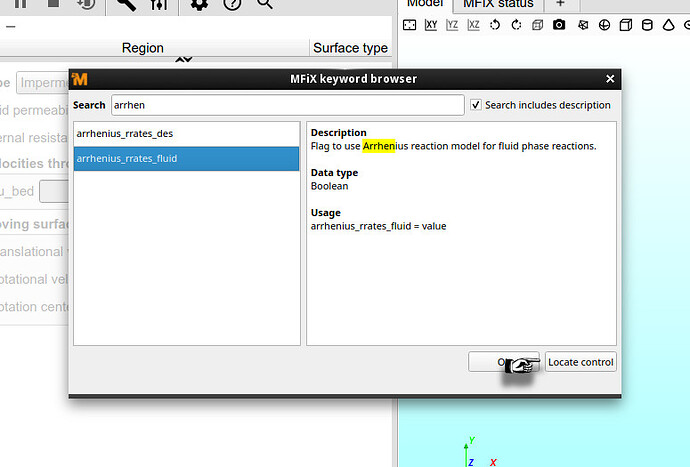Click the mesh visibility icon
This screenshot has width=690, height=467.
[583, 25]
